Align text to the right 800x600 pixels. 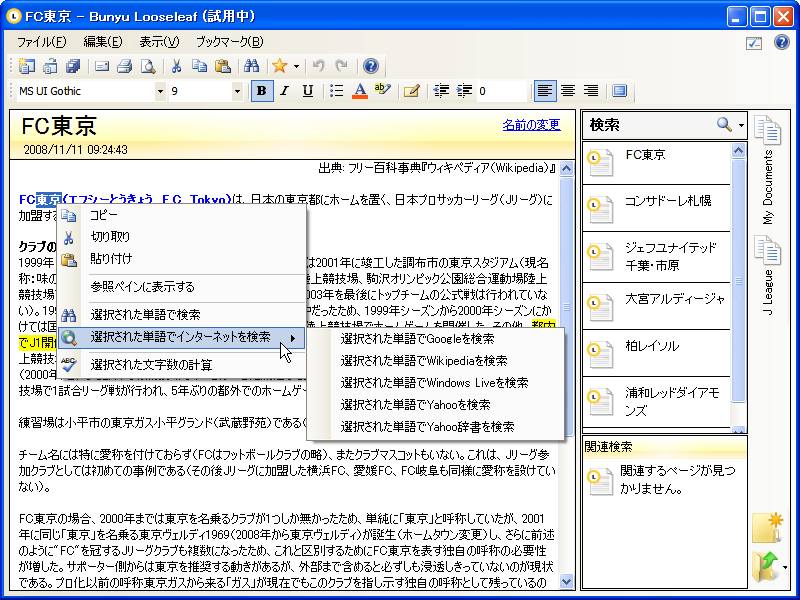591,91
